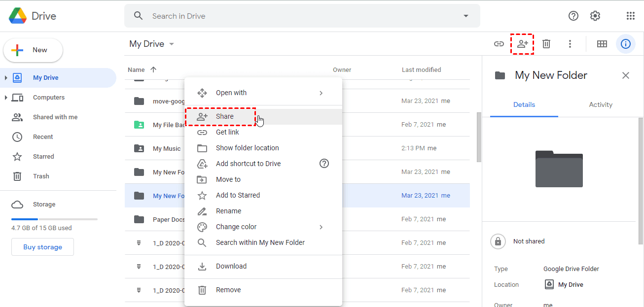Click the Buy storage button
Image resolution: width=644 pixels, height=307 pixels.
tap(43, 247)
